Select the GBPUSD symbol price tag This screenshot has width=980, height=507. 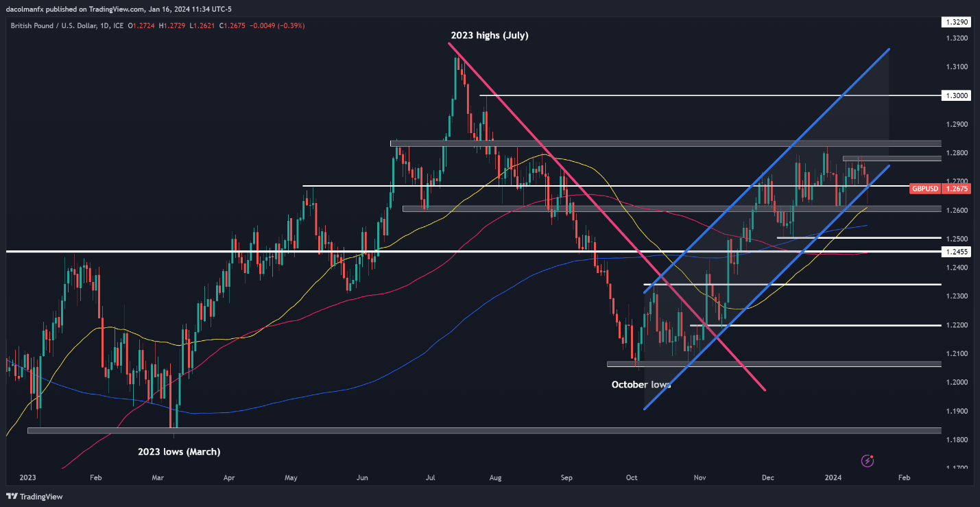pos(924,188)
